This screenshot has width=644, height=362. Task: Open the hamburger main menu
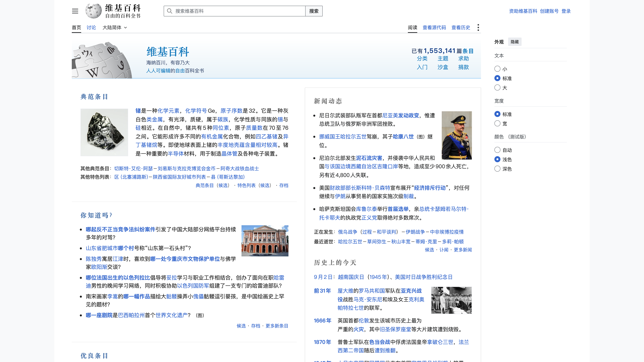click(75, 11)
